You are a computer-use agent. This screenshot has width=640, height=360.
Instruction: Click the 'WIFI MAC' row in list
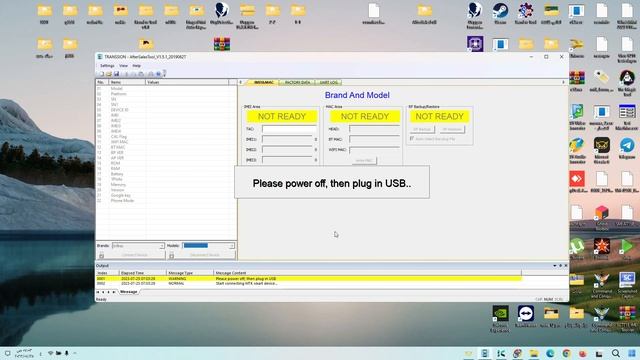pos(167,142)
